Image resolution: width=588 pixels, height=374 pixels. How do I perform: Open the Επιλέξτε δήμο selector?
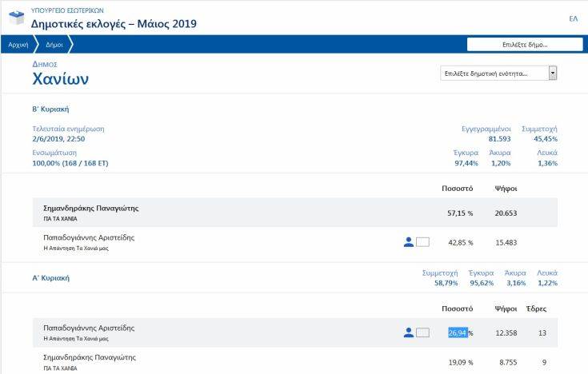tap(524, 44)
